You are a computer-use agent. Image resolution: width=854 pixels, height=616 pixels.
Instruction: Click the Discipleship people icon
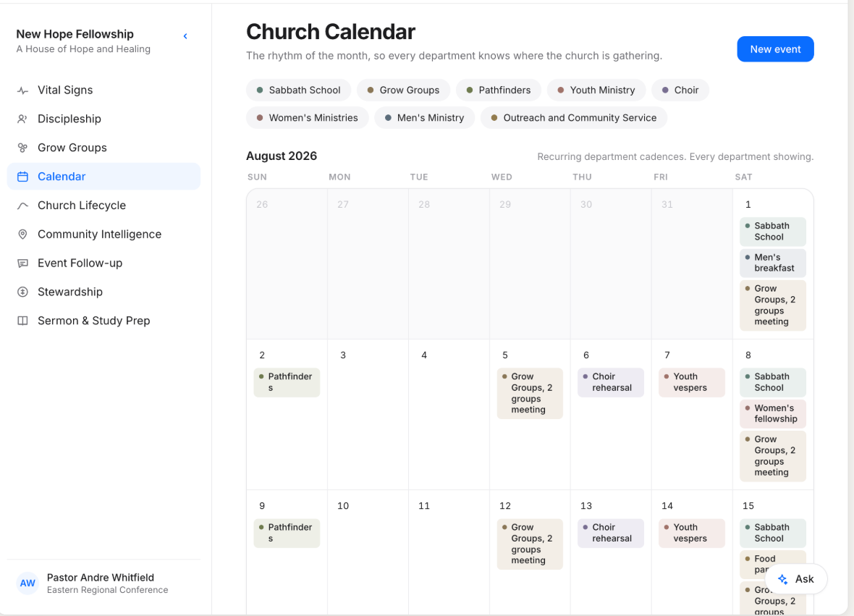22,119
